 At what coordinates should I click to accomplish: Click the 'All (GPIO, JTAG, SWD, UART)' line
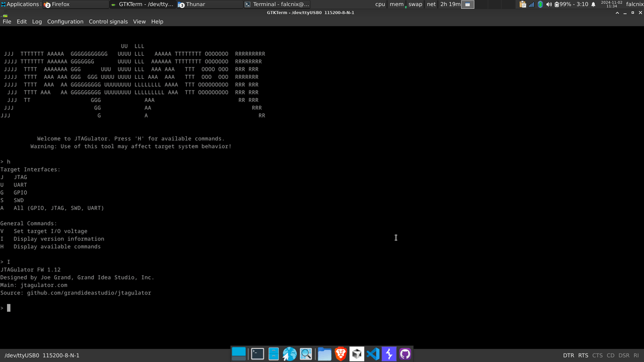click(x=53, y=208)
